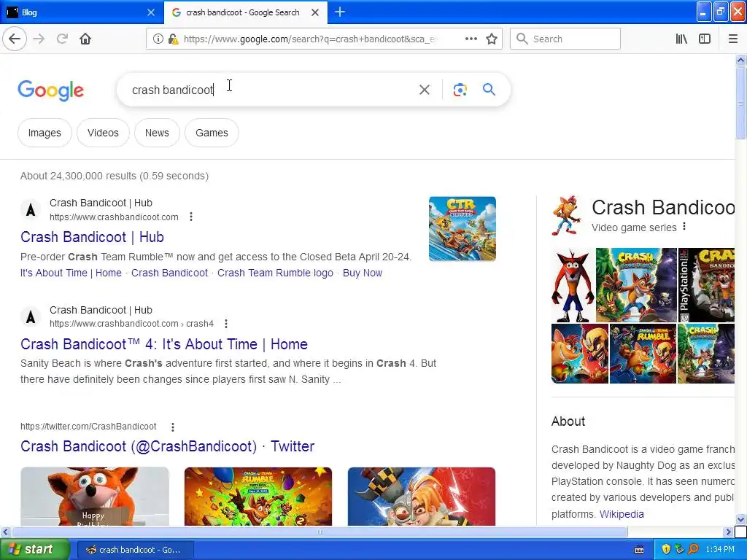This screenshot has height=560, width=747.
Task: Reload the current page
Action: point(62,39)
